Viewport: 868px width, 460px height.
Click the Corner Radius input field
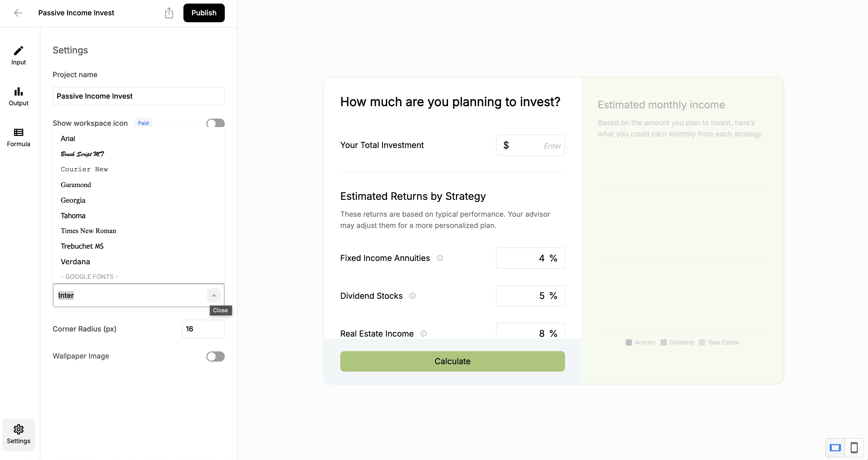pos(203,329)
